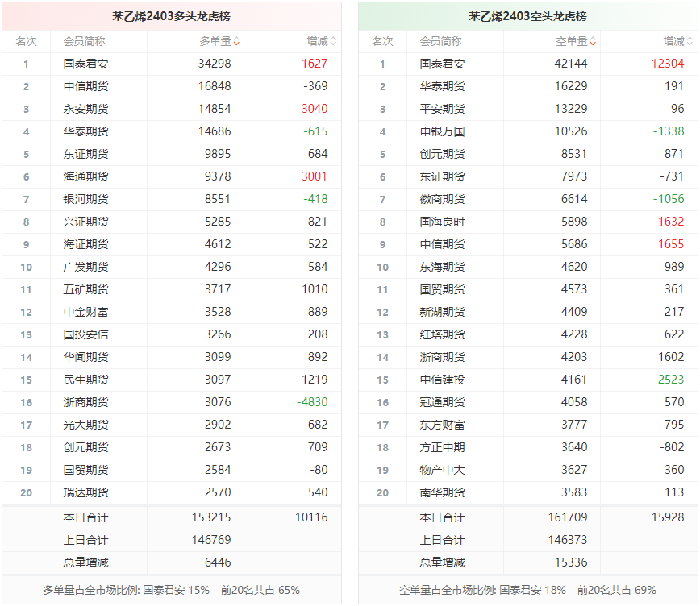Click 海通期货 member name
Image resolution: width=700 pixels, height=606 pixels.
[x=85, y=176]
